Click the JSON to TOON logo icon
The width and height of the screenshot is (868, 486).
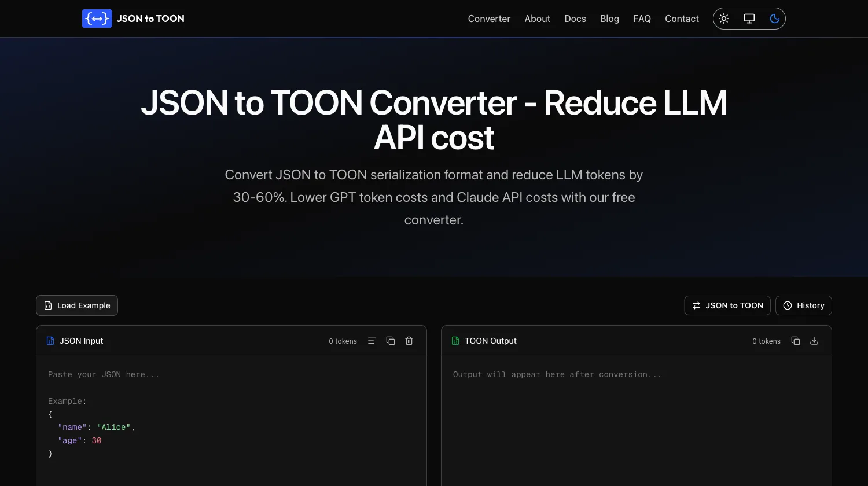point(97,19)
